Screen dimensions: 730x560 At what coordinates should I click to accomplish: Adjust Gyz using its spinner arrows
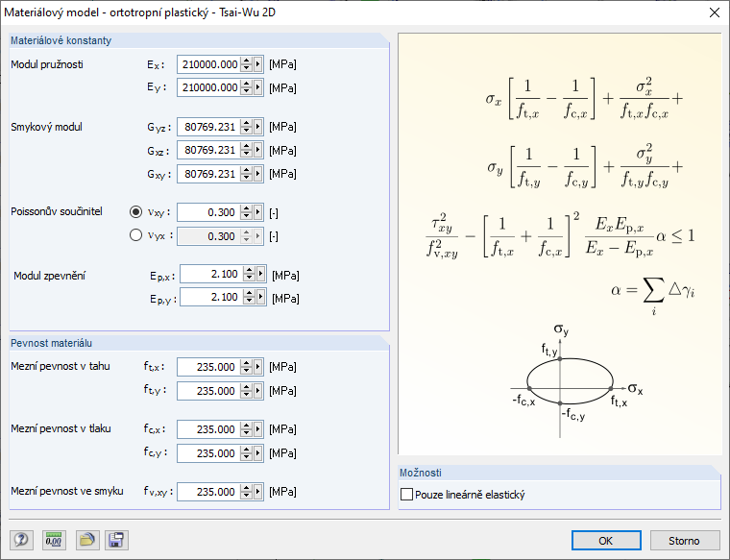pyautogui.click(x=247, y=127)
